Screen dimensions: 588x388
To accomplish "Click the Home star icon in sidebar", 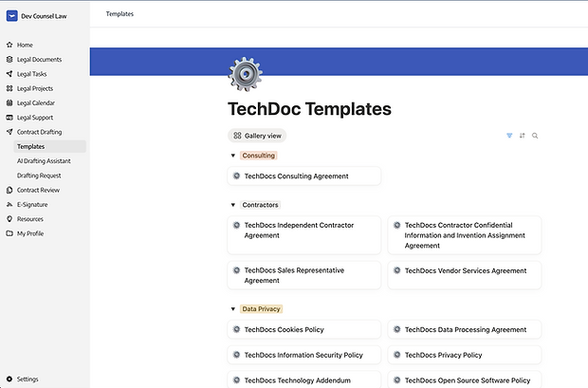I will (x=9, y=45).
